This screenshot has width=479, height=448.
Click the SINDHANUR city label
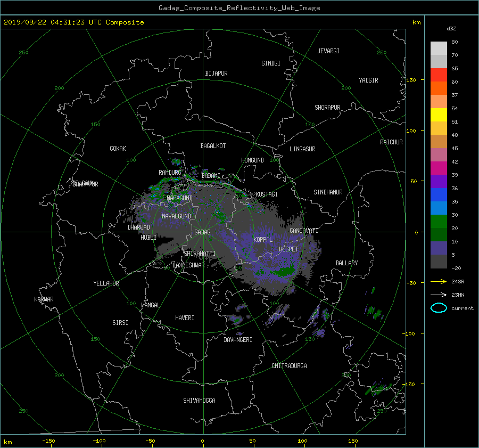(328, 192)
